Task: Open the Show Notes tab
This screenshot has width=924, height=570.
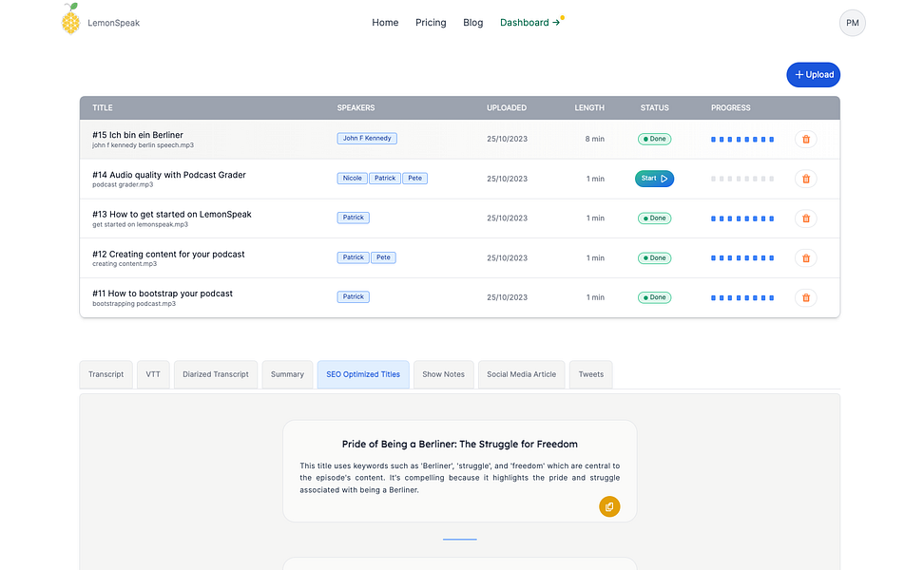Action: [x=443, y=374]
